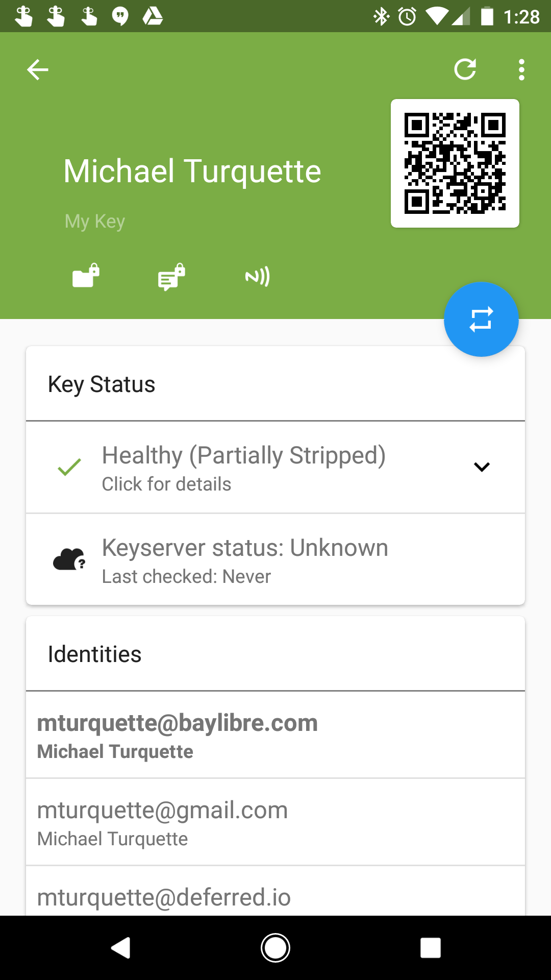
Task: Tap the back arrow icon
Action: pyautogui.click(x=37, y=69)
